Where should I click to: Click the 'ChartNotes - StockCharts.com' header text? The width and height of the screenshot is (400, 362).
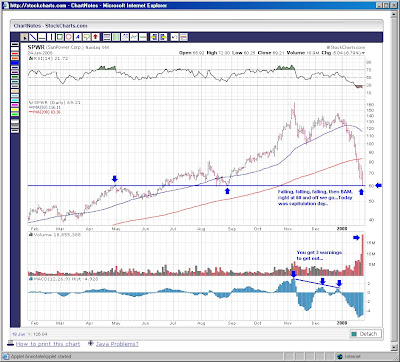coord(50,26)
